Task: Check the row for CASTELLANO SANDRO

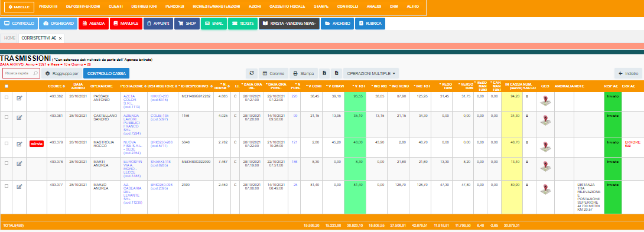Action: pyautogui.click(x=6, y=117)
